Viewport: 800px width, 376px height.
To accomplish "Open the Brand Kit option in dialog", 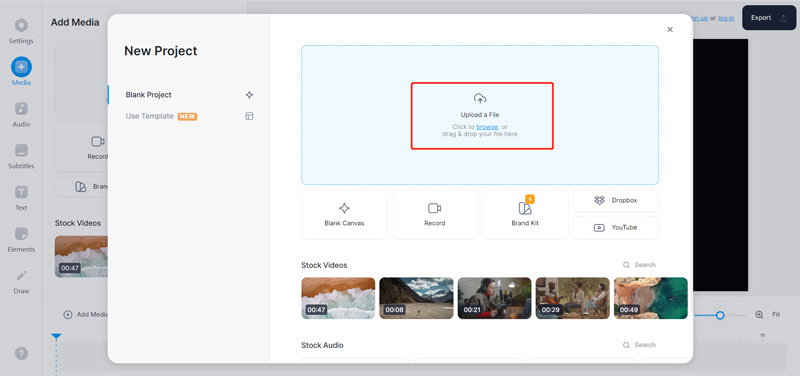I will pos(525,214).
